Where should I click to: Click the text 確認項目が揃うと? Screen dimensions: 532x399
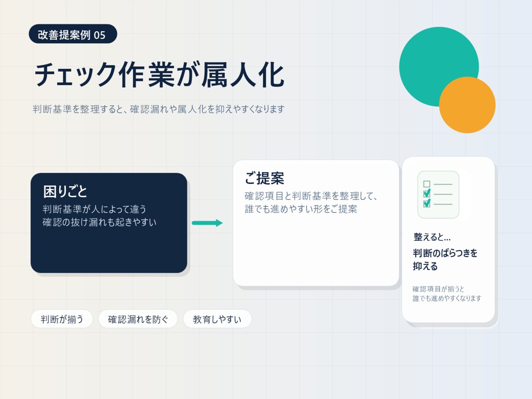click(x=439, y=289)
